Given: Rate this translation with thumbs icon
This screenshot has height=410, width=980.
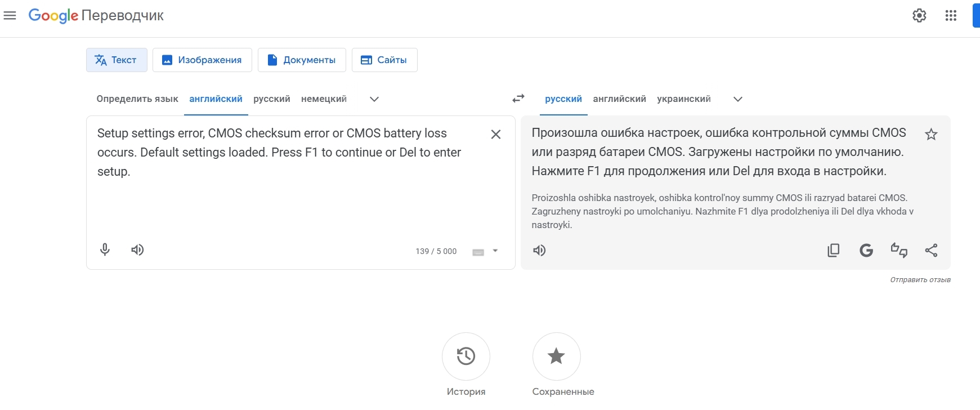Looking at the screenshot, I should pos(898,250).
